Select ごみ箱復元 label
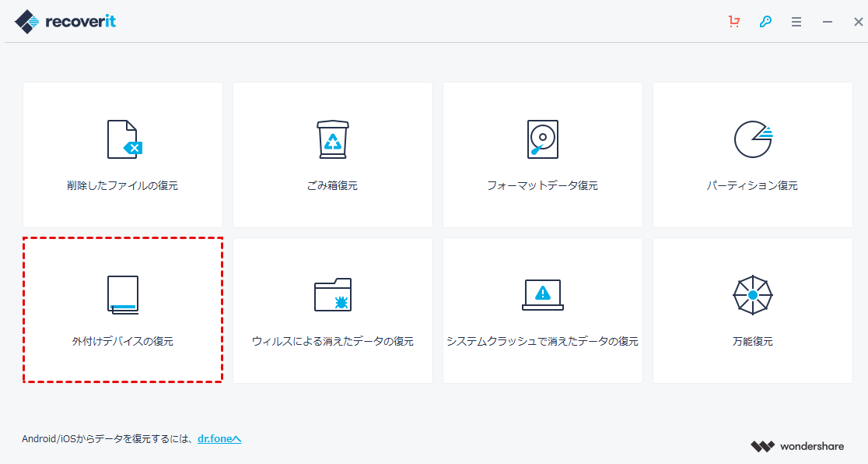This screenshot has height=464, width=868. click(x=332, y=186)
